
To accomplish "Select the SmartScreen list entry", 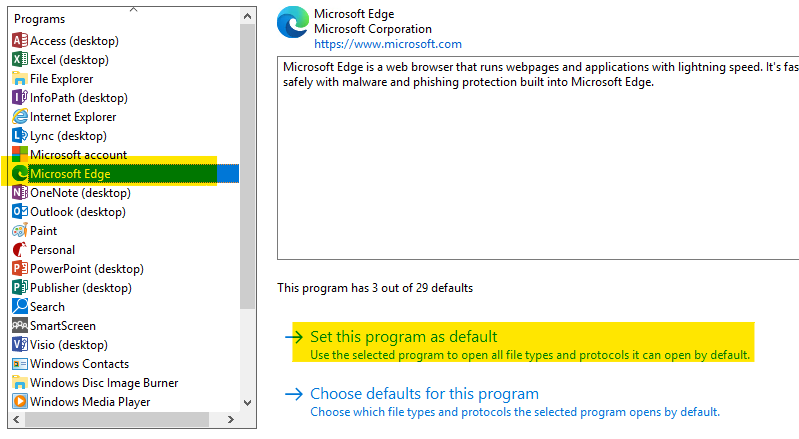I will (62, 326).
